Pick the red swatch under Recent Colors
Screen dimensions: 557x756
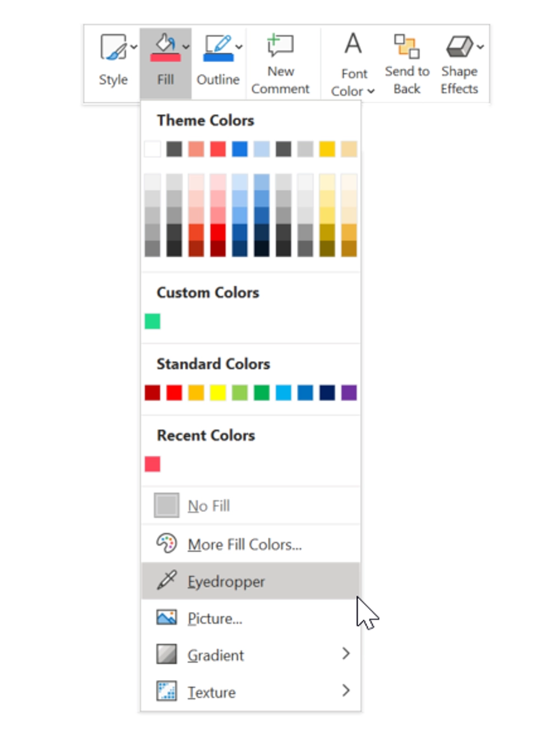tap(152, 463)
